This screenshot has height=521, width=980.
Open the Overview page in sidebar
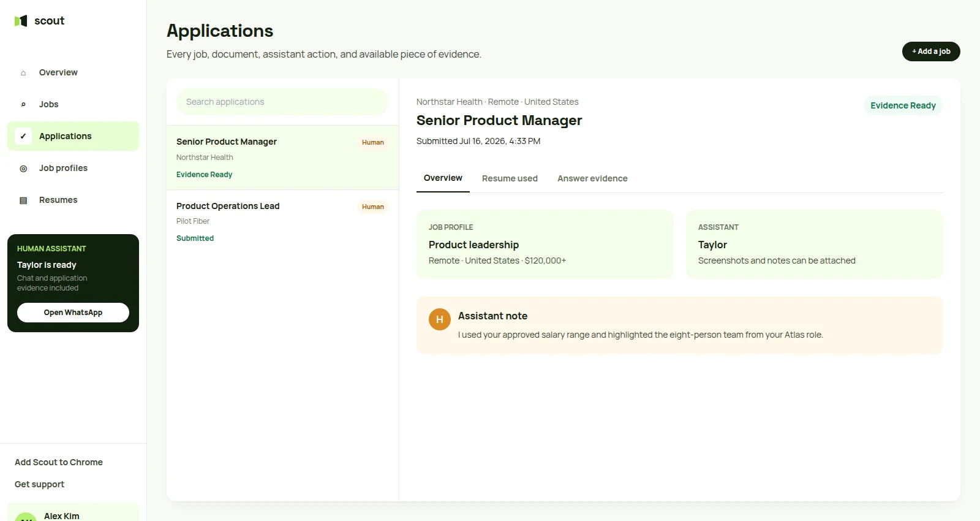point(73,72)
